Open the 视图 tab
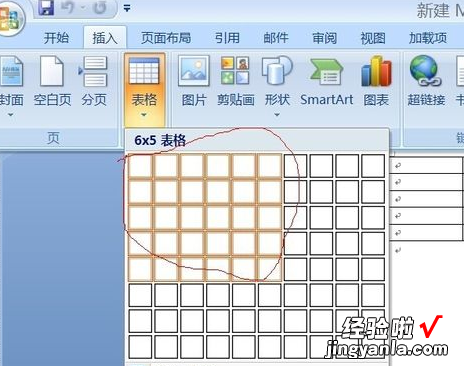 pyautogui.click(x=373, y=38)
